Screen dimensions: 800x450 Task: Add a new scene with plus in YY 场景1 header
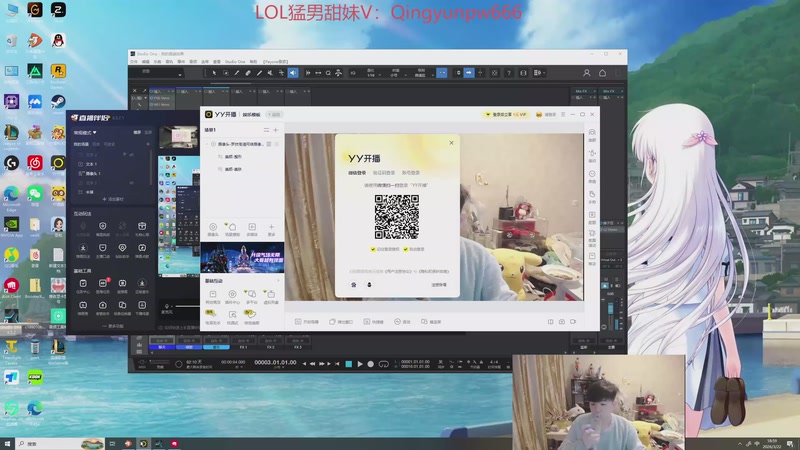(276, 130)
